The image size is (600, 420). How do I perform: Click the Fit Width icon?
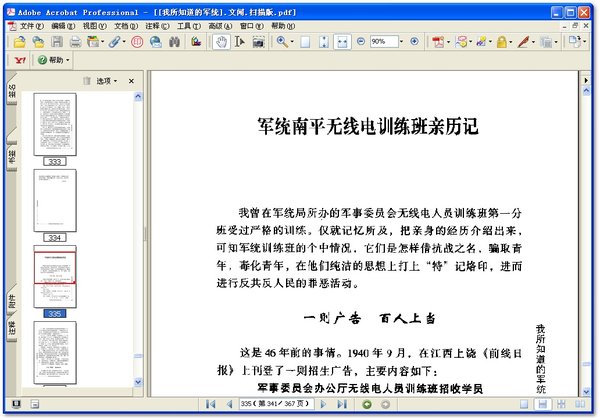[342, 42]
